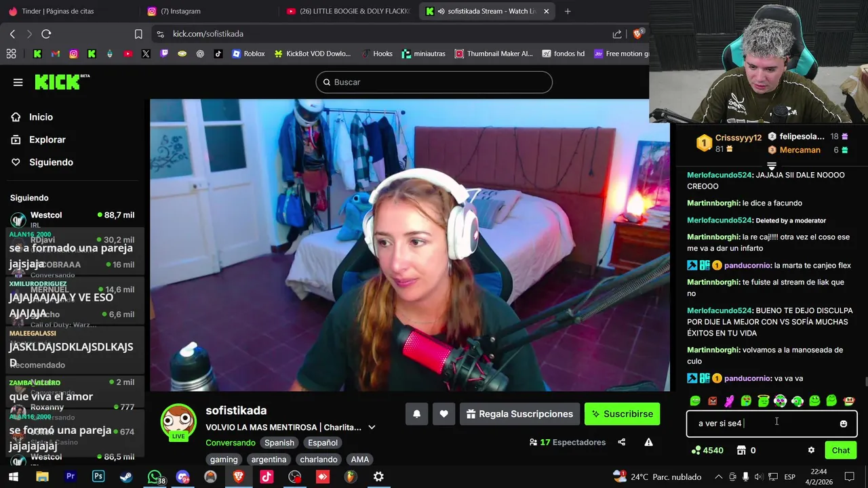Viewport: 868px width, 488px height.
Task: Open the ChatGPT bookmark icon
Action: click(200, 54)
